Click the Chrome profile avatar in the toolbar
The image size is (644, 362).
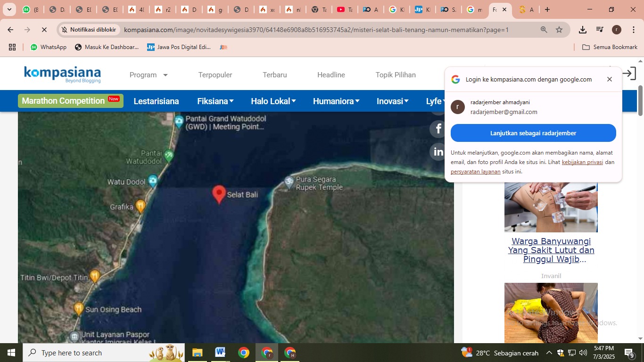click(x=617, y=30)
